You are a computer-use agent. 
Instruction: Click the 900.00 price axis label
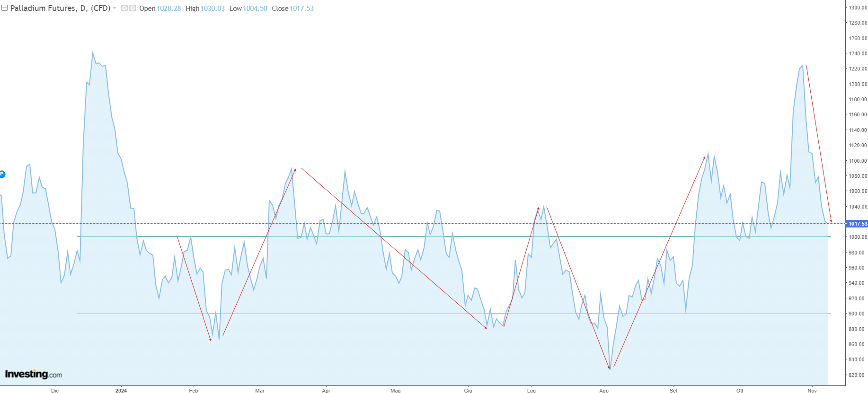(x=858, y=314)
